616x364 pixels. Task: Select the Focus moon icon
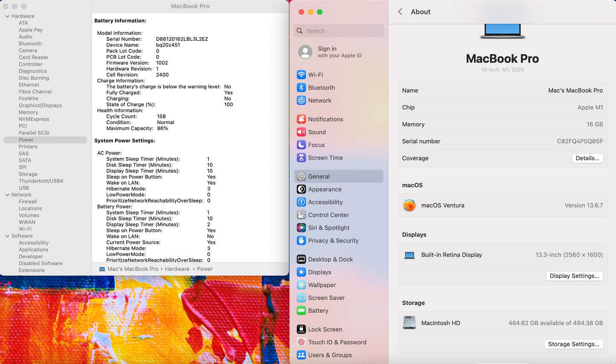tap(301, 145)
